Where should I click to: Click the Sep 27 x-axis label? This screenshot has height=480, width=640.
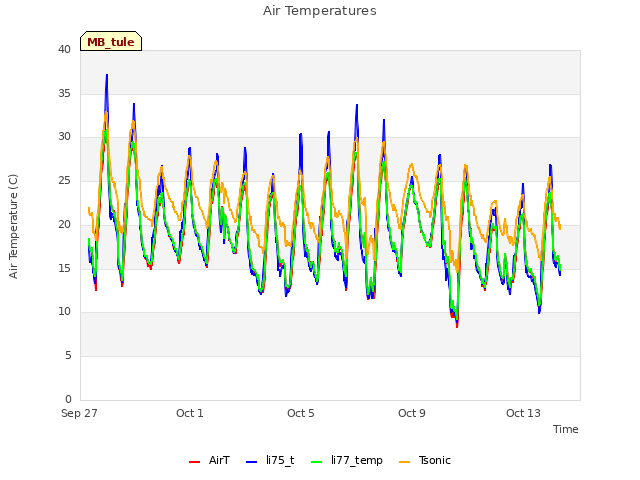click(x=79, y=413)
